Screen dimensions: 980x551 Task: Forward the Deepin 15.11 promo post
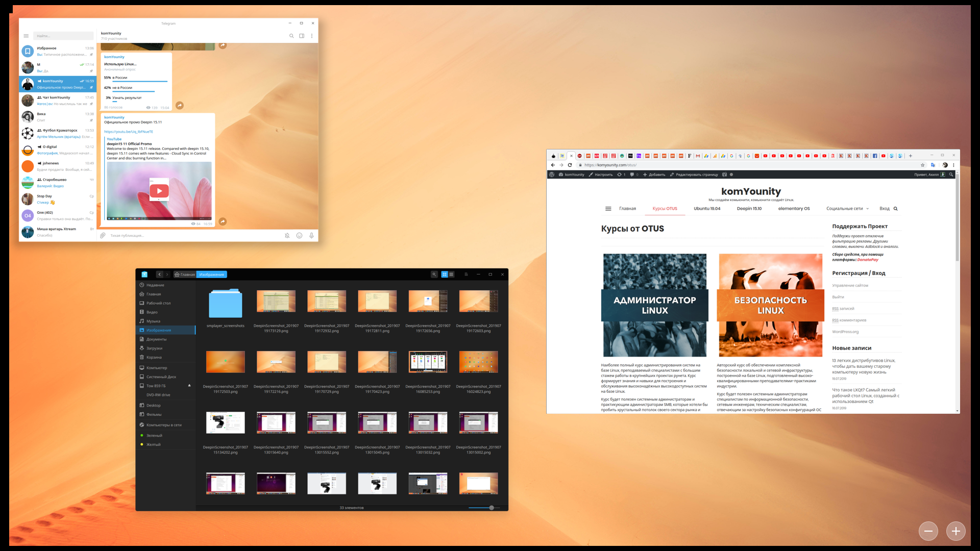point(223,221)
